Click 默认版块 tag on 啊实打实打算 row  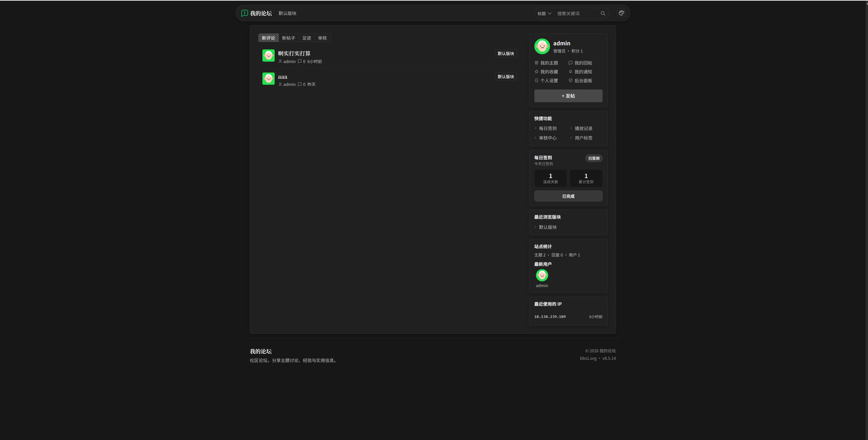[506, 53]
